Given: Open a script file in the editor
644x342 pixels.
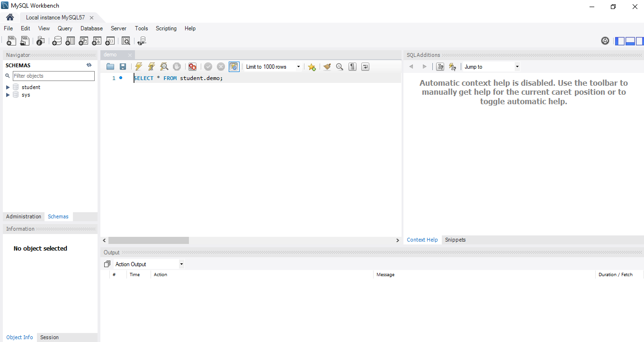Looking at the screenshot, I should 110,67.
